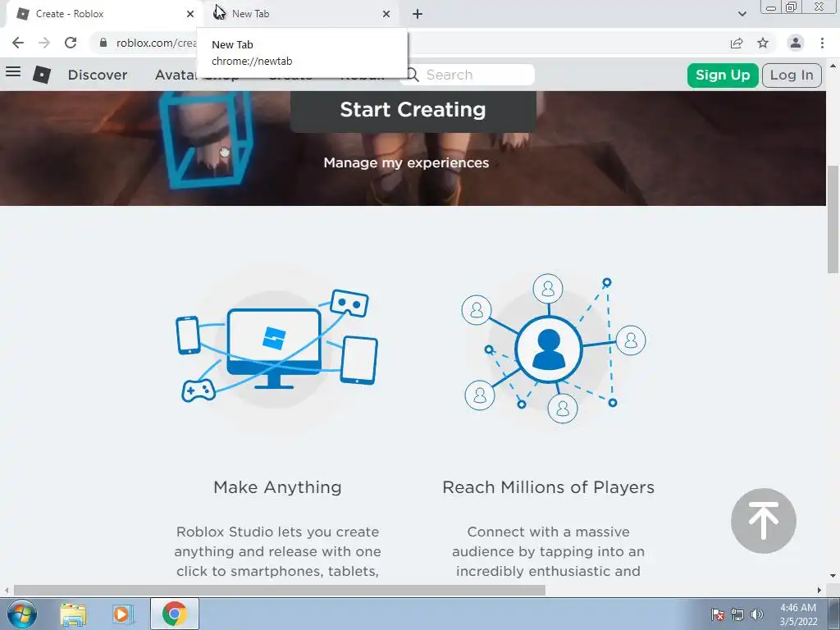Reload the Roblox page
Screen dimensions: 840x630
(71, 43)
